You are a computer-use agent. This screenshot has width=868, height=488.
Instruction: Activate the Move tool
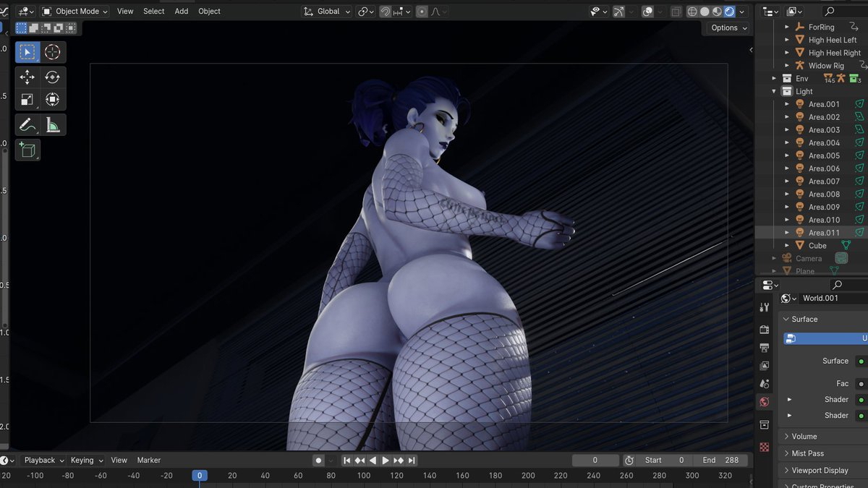pos(27,77)
